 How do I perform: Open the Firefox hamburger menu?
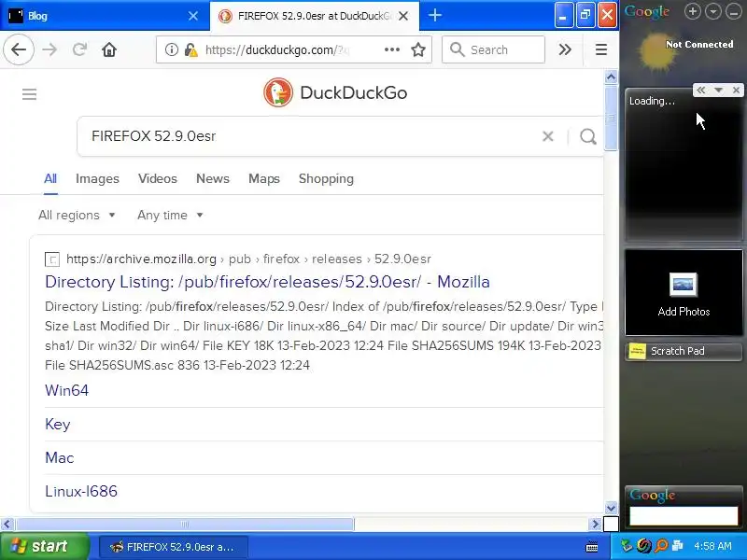point(601,49)
